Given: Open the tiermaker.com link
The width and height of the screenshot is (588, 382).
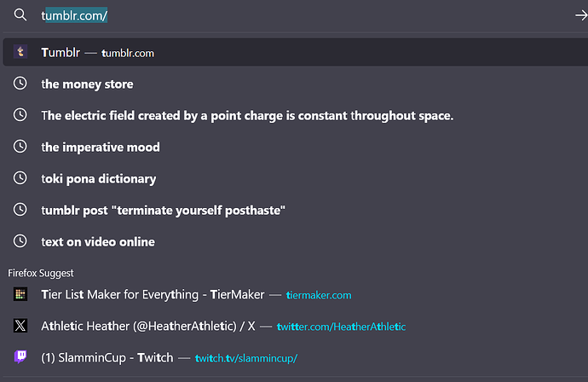Looking at the screenshot, I should [x=319, y=295].
